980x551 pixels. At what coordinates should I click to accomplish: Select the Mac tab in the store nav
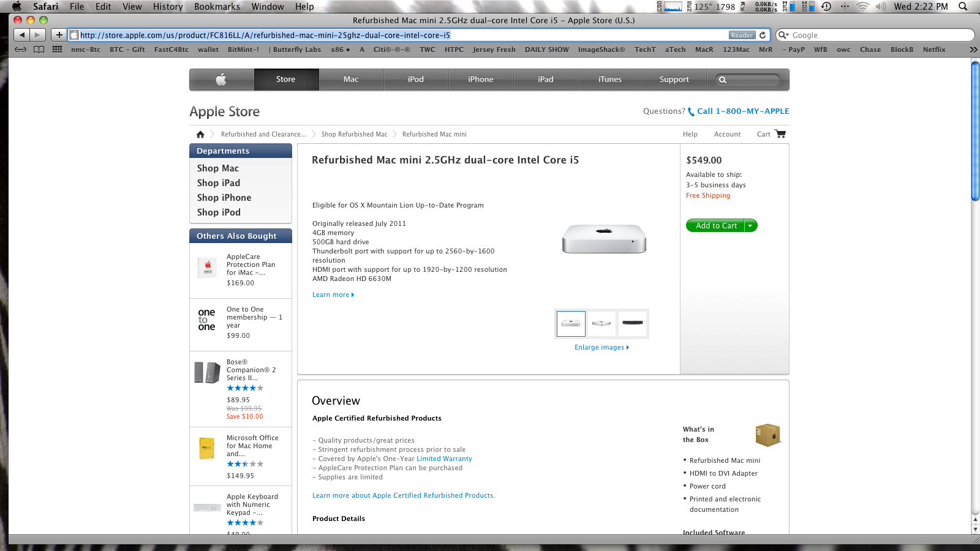tap(351, 79)
